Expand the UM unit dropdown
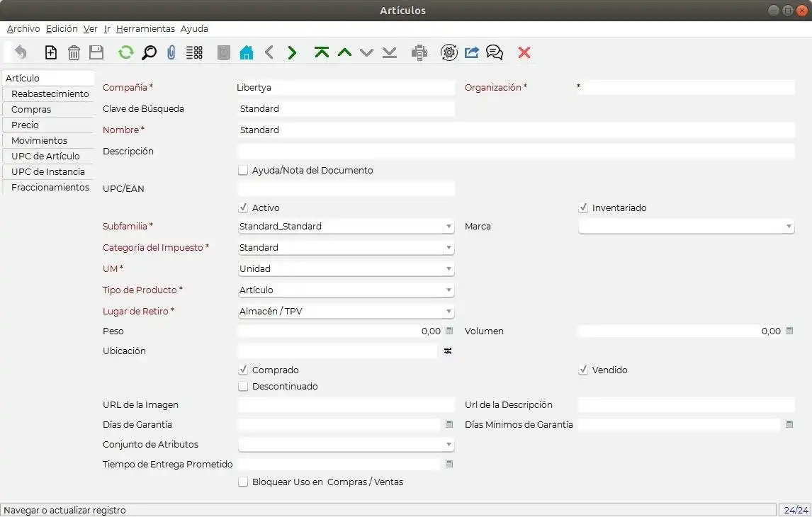Viewport: 812px width, 517px height. tap(449, 269)
